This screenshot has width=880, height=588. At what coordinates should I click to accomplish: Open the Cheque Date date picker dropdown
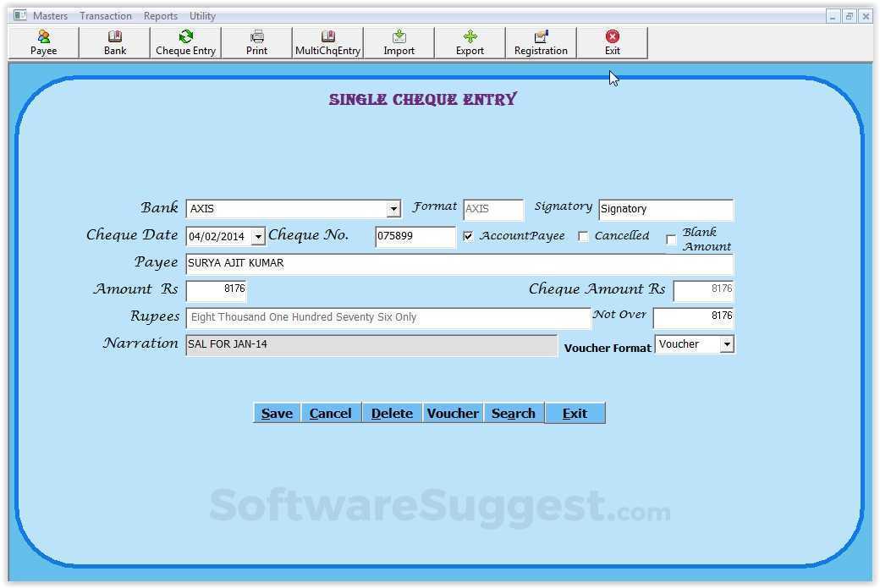[x=258, y=236]
